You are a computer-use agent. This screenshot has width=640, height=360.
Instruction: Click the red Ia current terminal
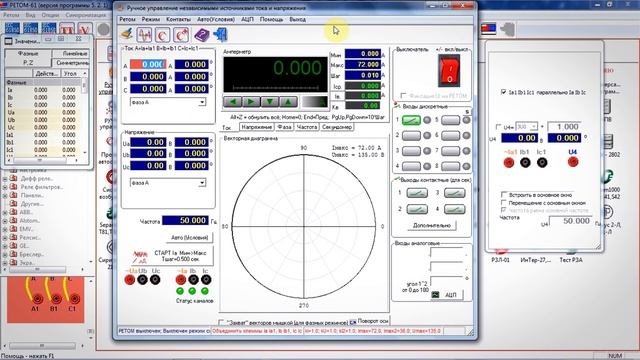[x=180, y=280]
